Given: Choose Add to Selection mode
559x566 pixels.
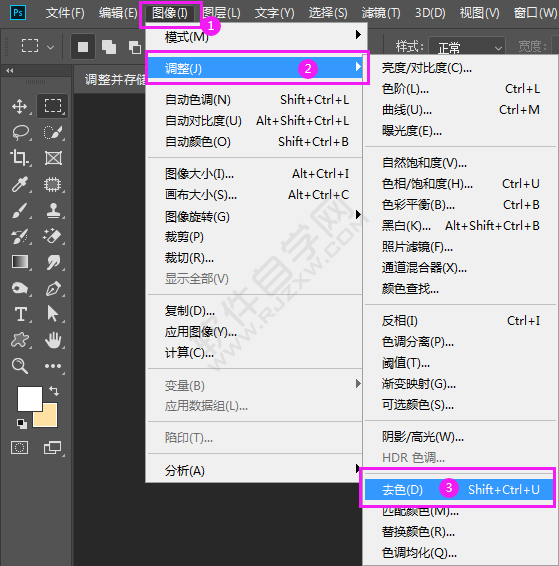Looking at the screenshot, I should coord(109,47).
